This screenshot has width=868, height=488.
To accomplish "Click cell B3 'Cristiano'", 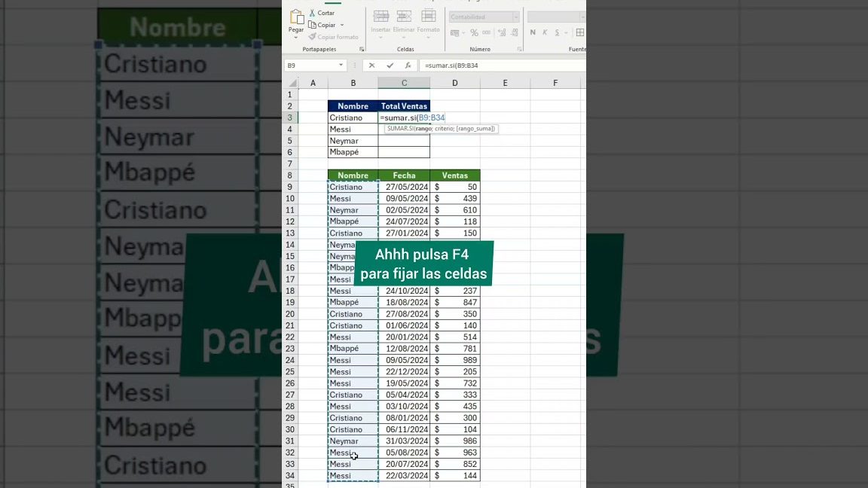I will (353, 117).
